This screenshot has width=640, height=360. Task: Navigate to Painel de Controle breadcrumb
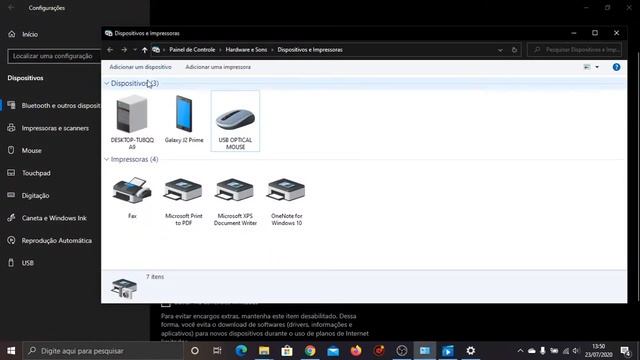[x=192, y=50]
